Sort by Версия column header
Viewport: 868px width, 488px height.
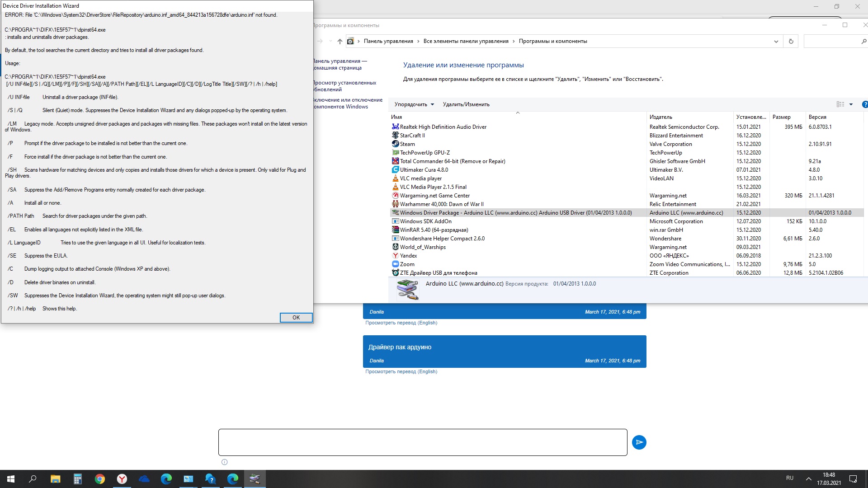[834, 117]
